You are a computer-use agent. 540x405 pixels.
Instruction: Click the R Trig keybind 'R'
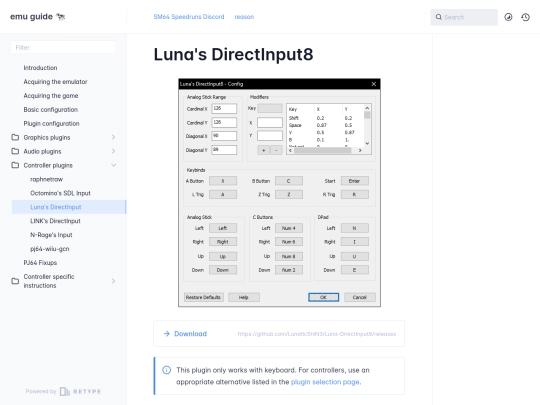(x=354, y=195)
